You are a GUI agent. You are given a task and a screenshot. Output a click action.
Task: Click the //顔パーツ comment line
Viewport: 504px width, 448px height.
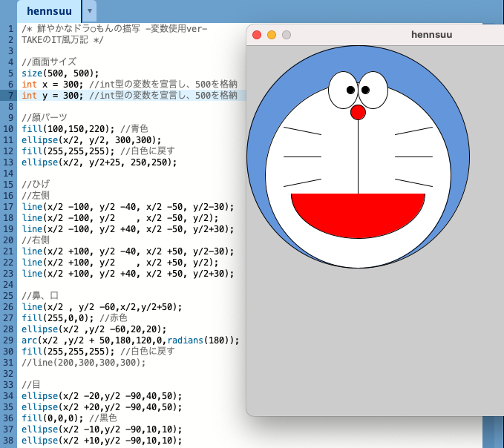(x=45, y=117)
